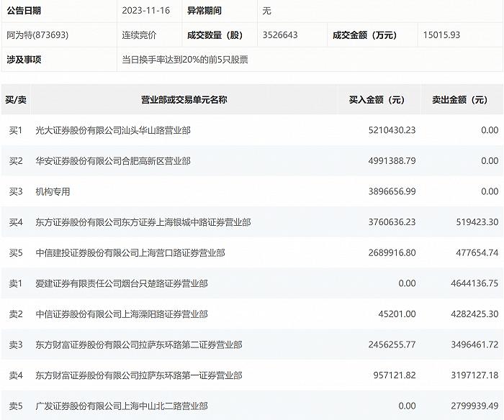This screenshot has height=420, width=504.
Task: Select trade volume value 3526643
Action: (280, 35)
